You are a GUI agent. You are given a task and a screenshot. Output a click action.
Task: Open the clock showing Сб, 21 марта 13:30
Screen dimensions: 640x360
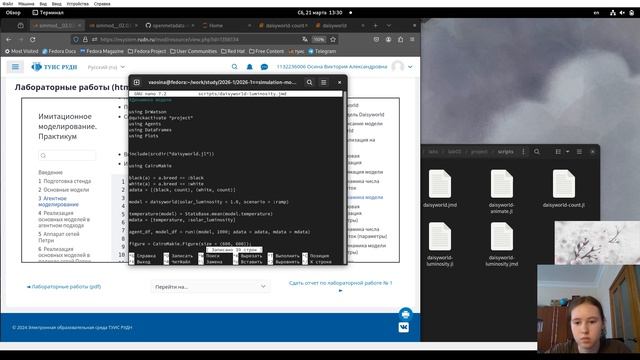tap(320, 13)
